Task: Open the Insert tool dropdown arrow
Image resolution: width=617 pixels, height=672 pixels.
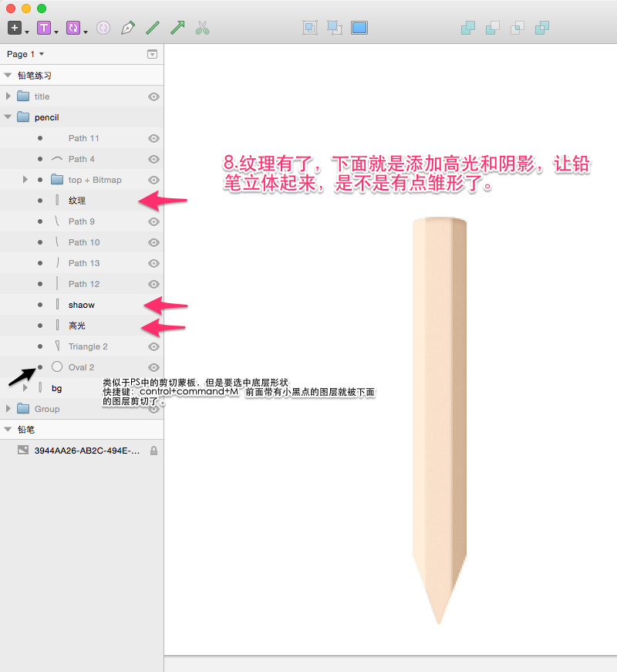Action: (x=27, y=32)
